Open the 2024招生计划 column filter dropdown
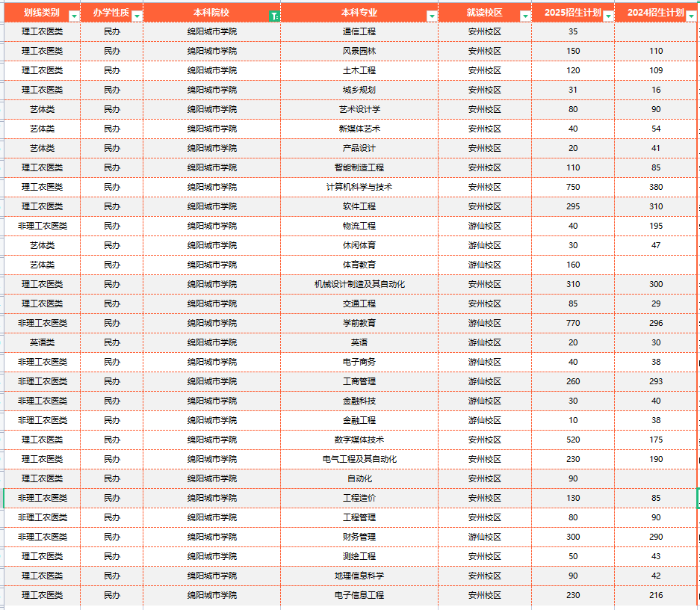Screen dimensions: 700x610 pyautogui.click(x=691, y=16)
